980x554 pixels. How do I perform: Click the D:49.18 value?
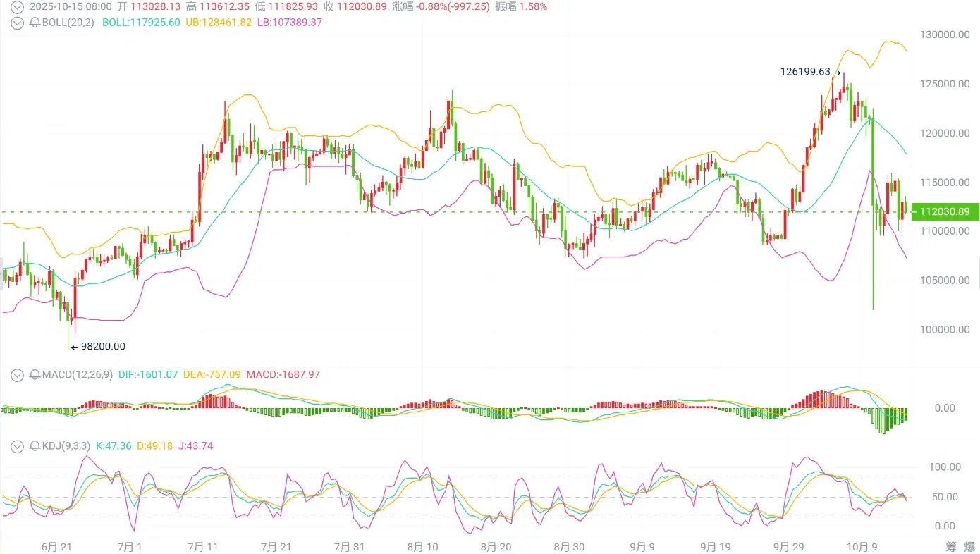pos(154,445)
